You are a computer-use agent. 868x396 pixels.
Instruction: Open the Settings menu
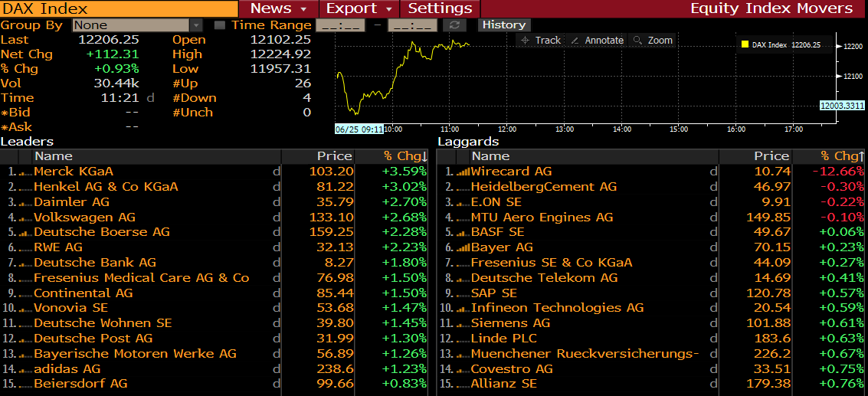440,8
